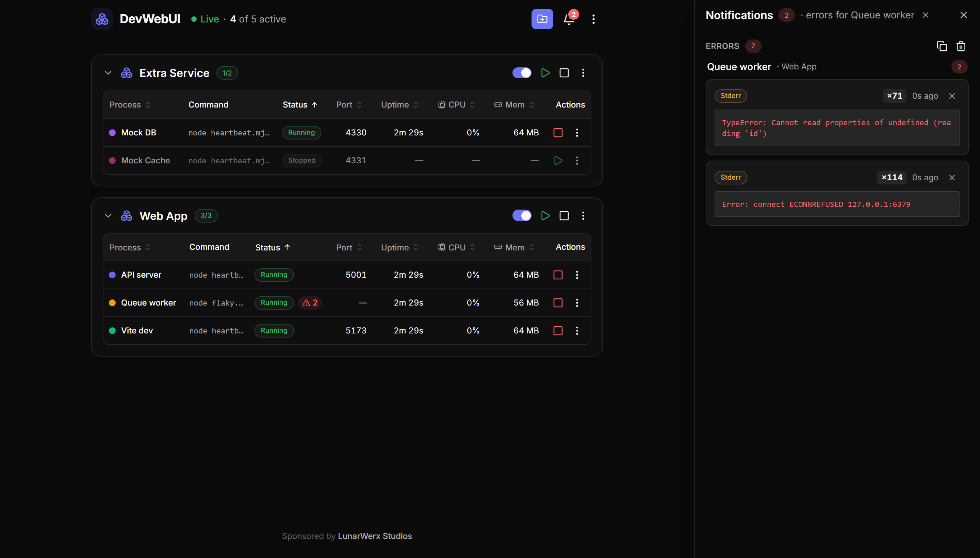Stop the Vite dev process
The width and height of the screenshot is (980, 558).
coord(558,331)
